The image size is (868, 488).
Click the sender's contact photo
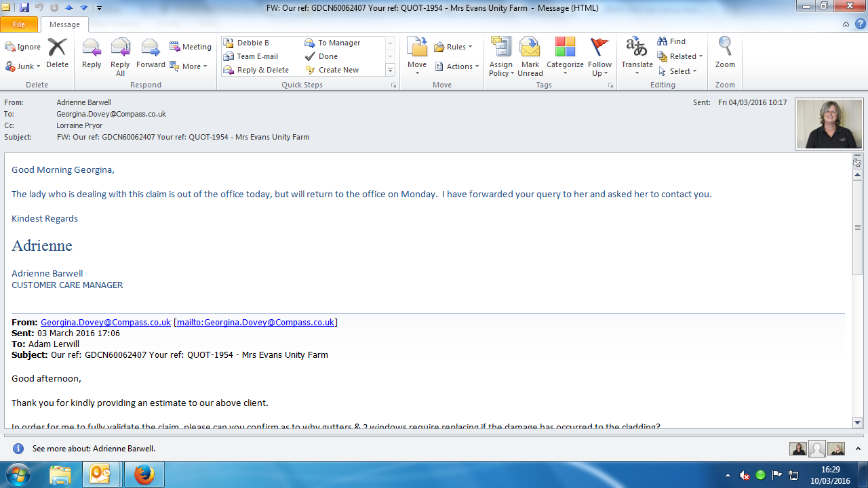pos(829,124)
